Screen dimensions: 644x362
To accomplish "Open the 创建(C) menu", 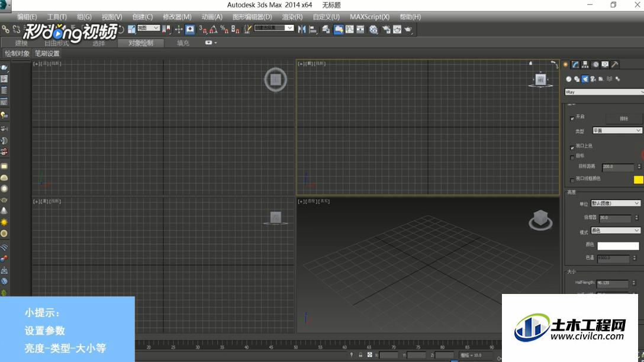I will pyautogui.click(x=143, y=17).
